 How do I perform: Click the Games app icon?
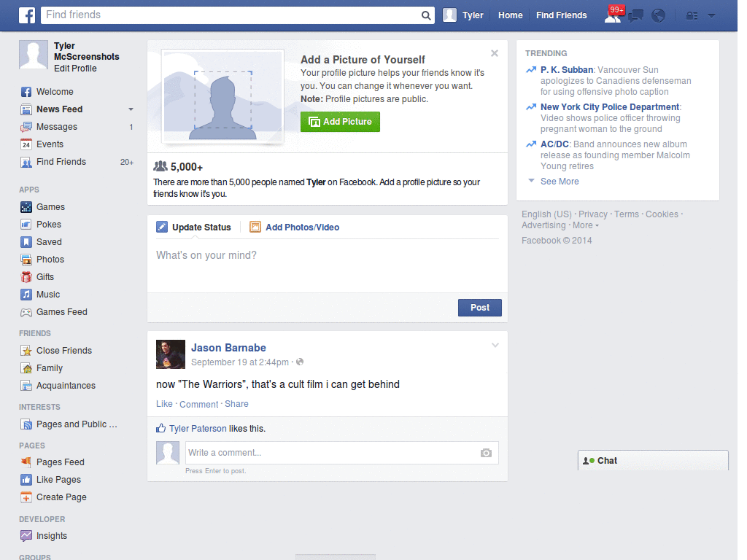[x=26, y=207]
